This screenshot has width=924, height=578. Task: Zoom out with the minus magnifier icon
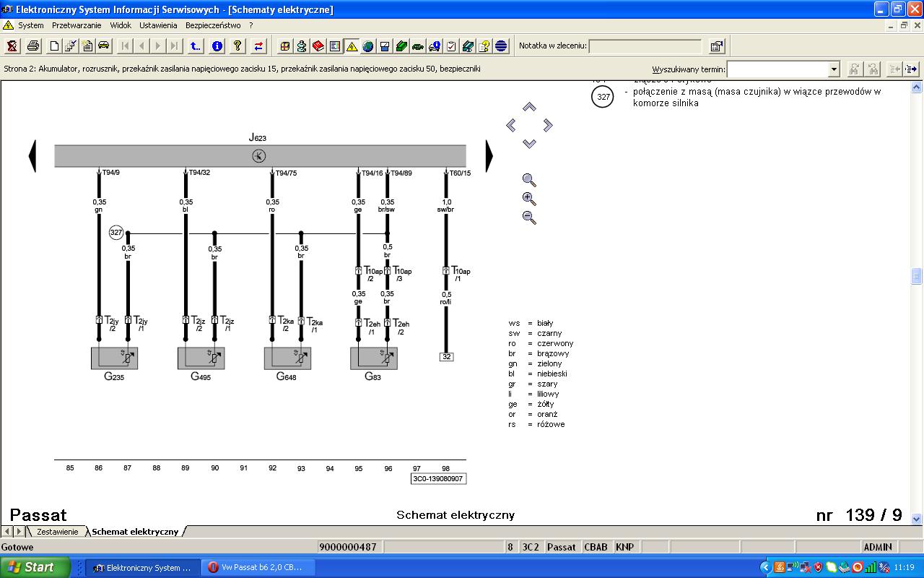click(529, 217)
